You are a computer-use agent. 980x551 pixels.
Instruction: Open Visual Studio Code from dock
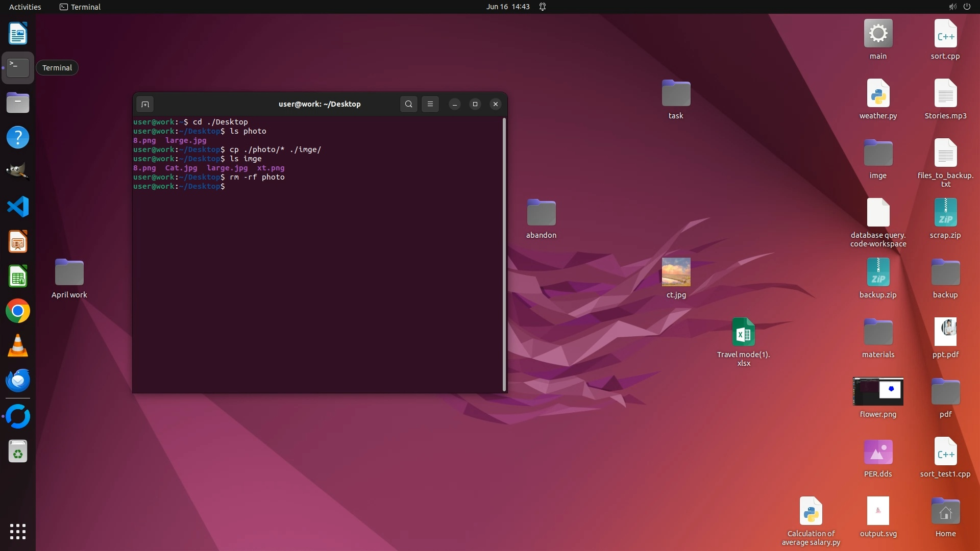pyautogui.click(x=18, y=207)
